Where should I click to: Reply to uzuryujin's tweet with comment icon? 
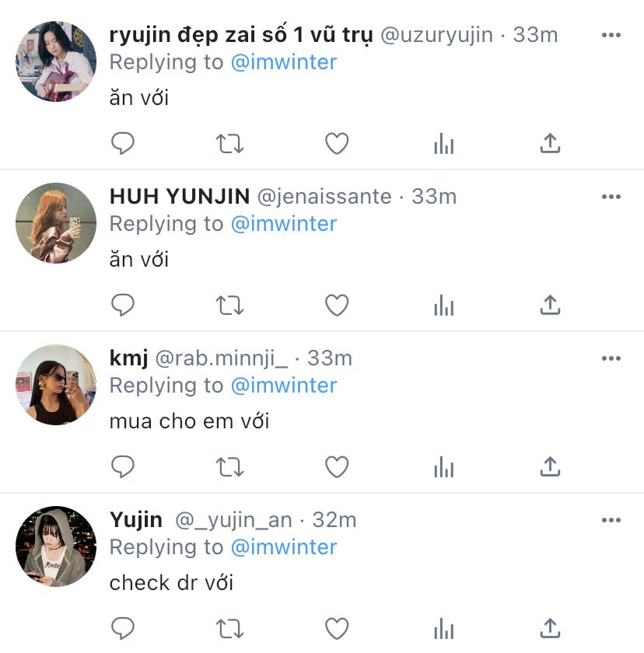pyautogui.click(x=123, y=143)
